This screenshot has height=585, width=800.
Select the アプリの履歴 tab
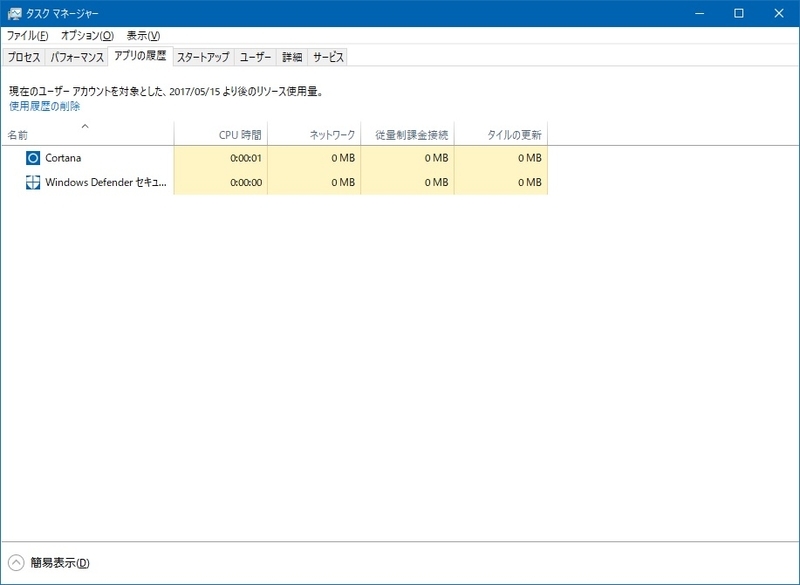[x=140, y=56]
